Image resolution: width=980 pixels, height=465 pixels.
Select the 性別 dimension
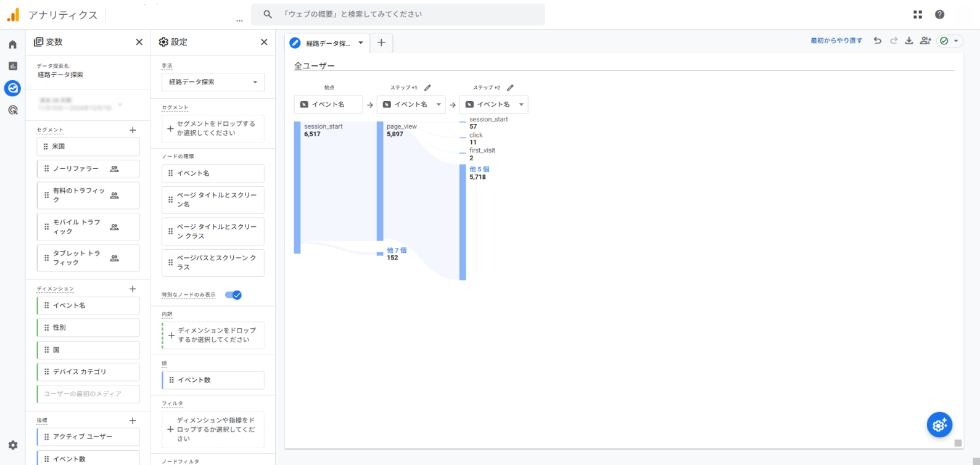click(x=88, y=328)
